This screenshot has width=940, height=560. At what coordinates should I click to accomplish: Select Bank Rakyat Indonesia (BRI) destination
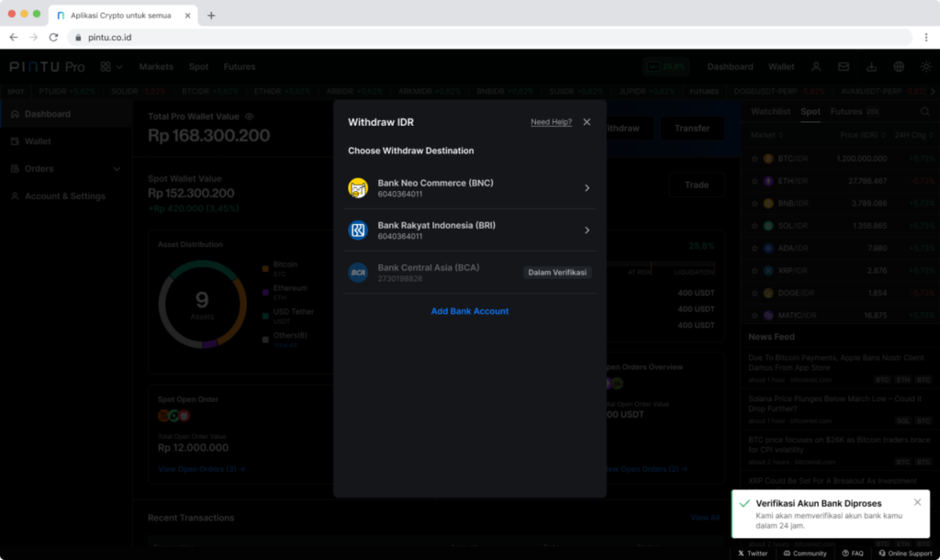[470, 230]
